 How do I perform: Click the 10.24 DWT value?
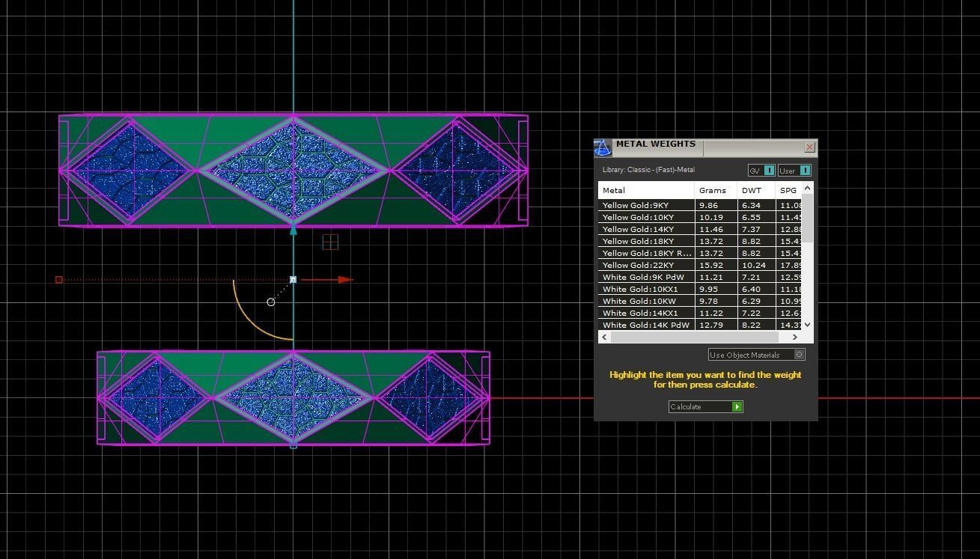(x=754, y=265)
